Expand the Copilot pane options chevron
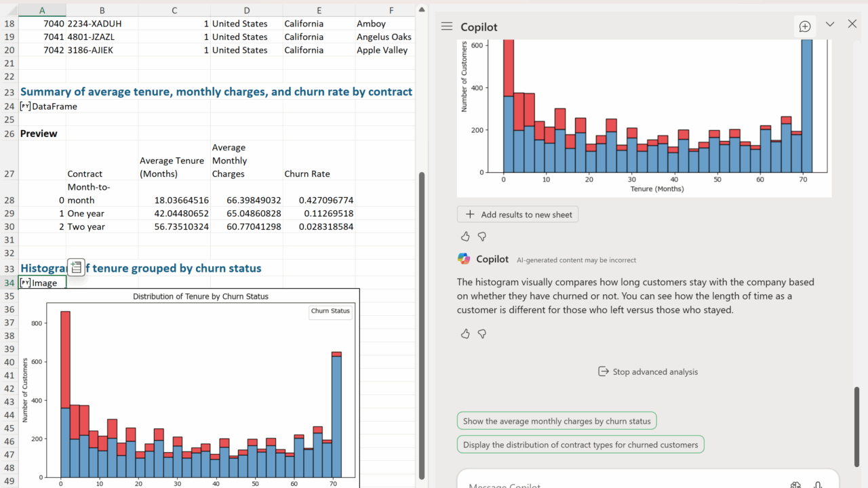Screen dimensions: 868x488 830,24
